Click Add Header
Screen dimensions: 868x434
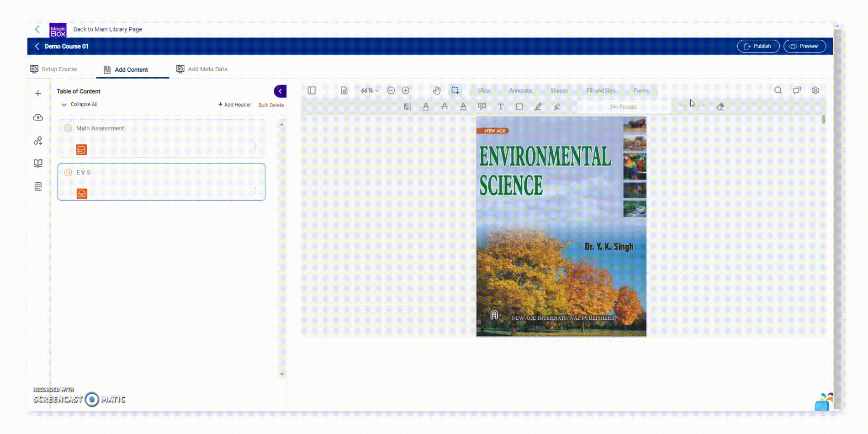(234, 105)
